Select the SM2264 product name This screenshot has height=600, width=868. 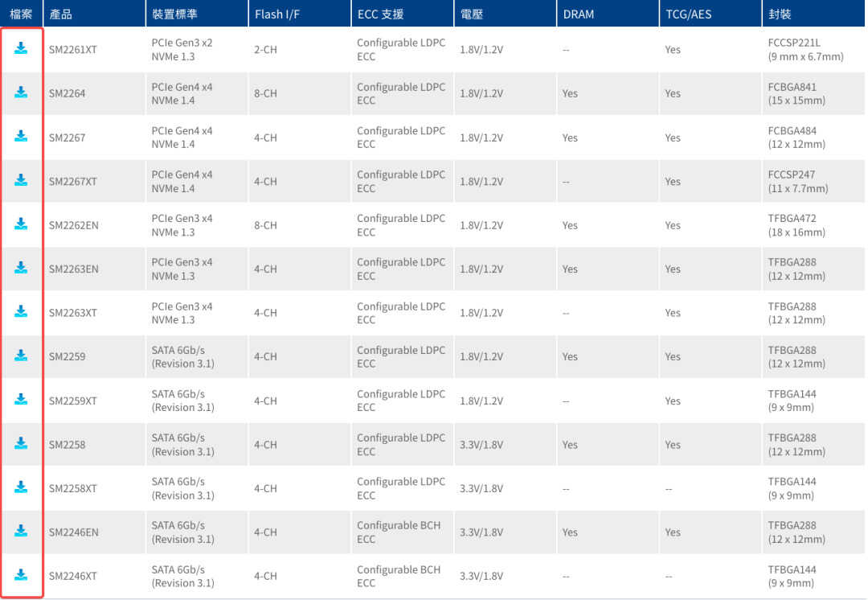click(67, 93)
